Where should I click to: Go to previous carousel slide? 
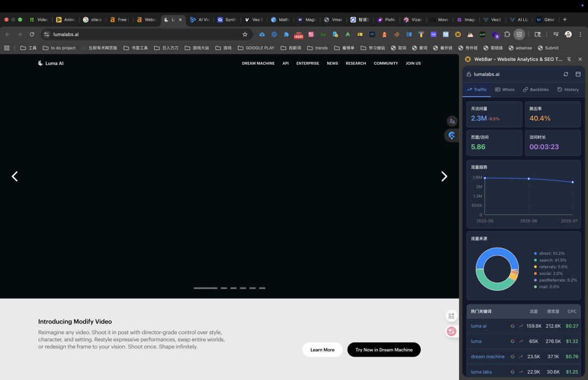(15, 176)
